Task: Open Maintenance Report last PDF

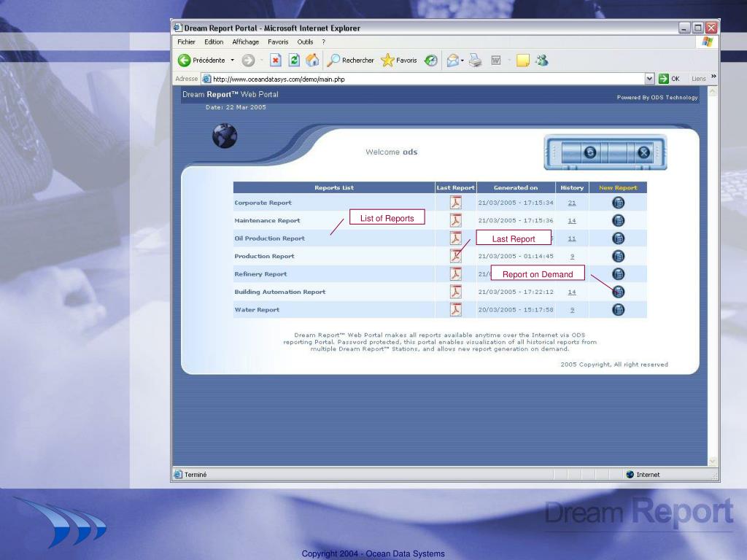Action: click(x=456, y=220)
